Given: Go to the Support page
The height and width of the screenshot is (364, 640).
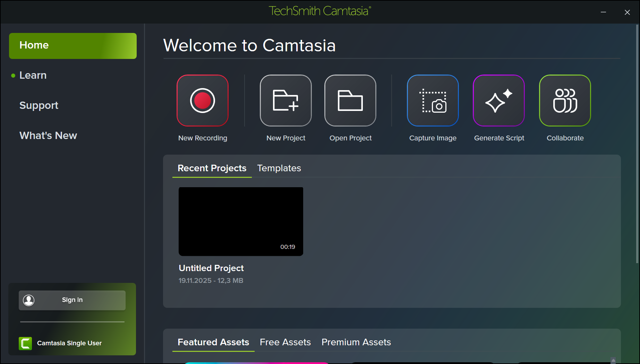Looking at the screenshot, I should tap(39, 105).
